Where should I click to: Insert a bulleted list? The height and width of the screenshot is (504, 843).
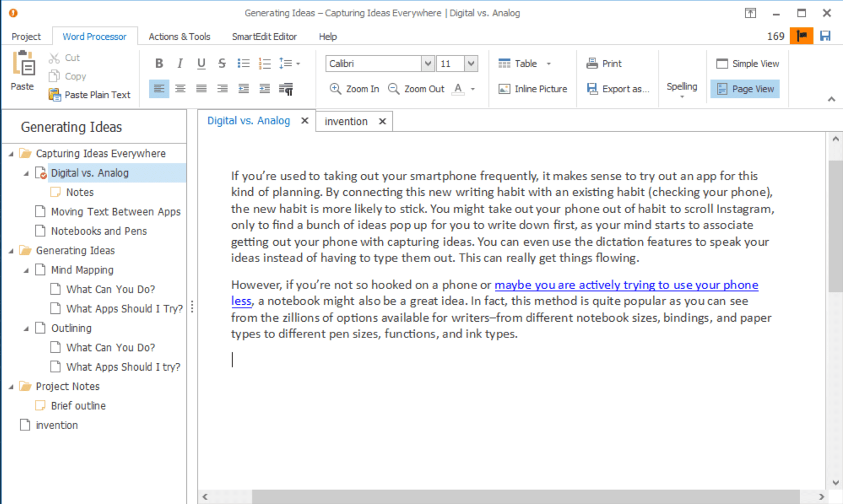click(x=244, y=64)
